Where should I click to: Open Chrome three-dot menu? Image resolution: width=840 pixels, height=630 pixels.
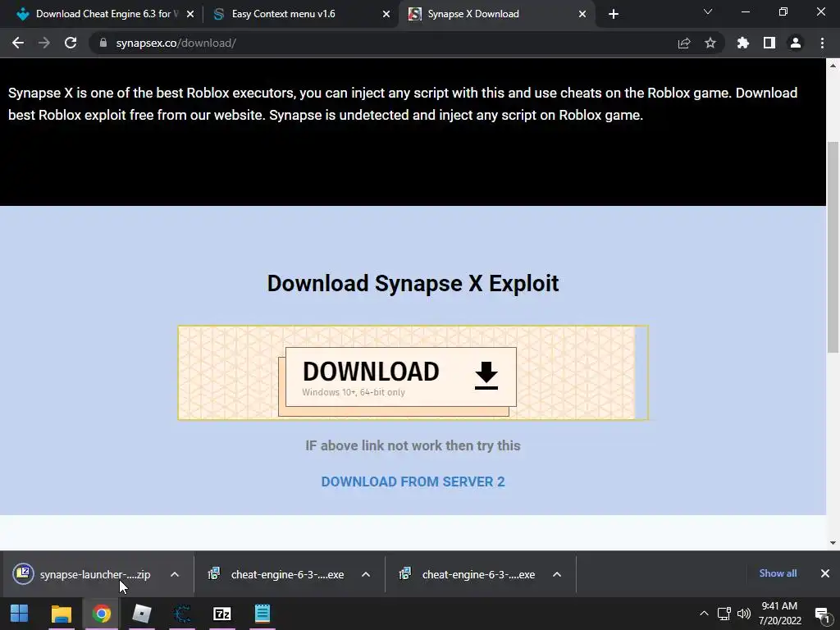click(x=822, y=43)
